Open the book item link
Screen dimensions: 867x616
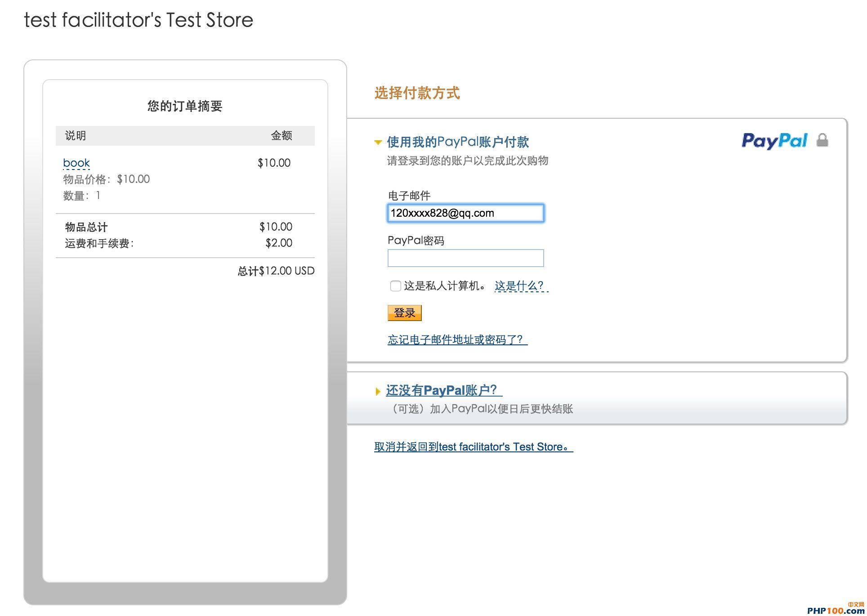(76, 163)
